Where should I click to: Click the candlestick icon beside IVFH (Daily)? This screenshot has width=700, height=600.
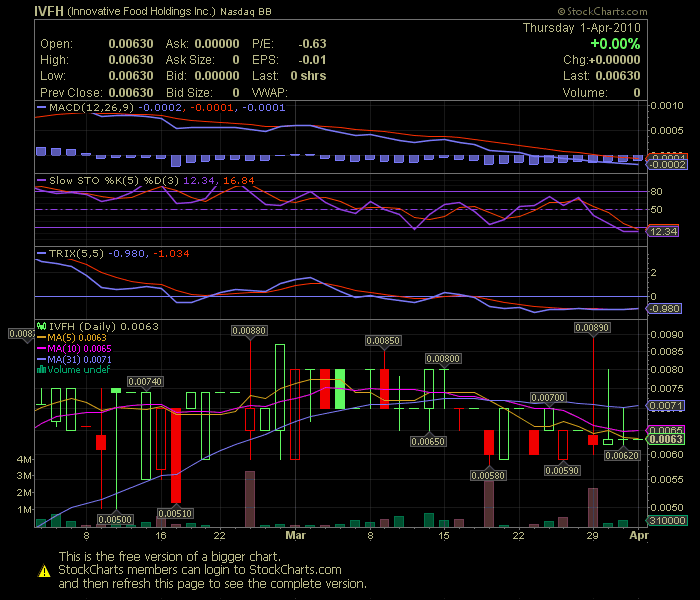(x=42, y=326)
